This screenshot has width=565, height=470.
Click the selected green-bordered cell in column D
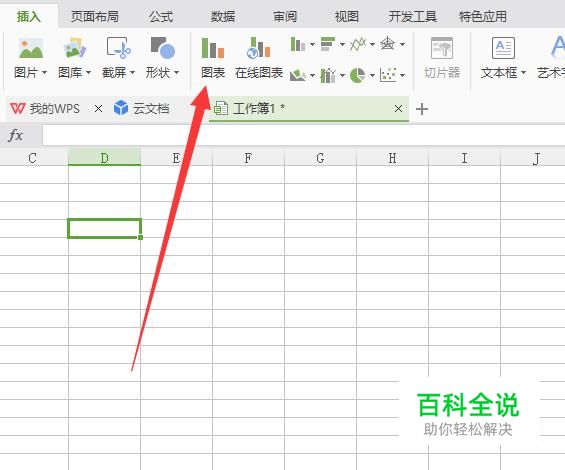tap(104, 229)
